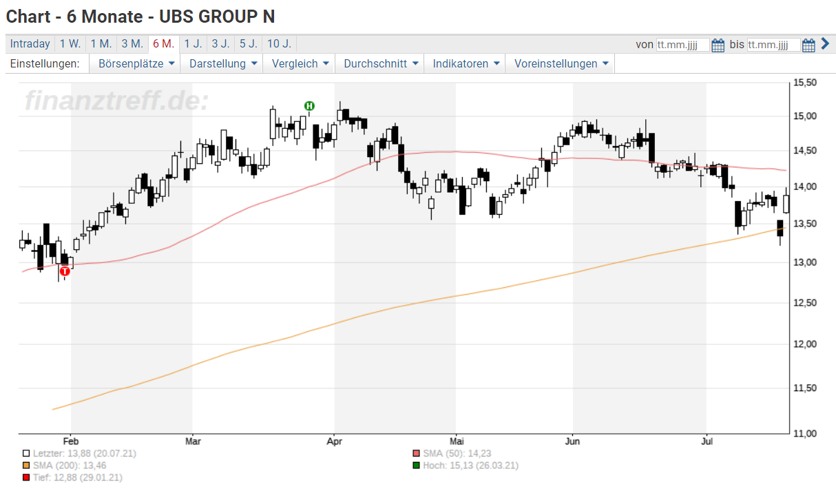Click the green 'Hoch' legend swatch
Image resolution: width=836 pixels, height=504 pixels.
tap(416, 465)
